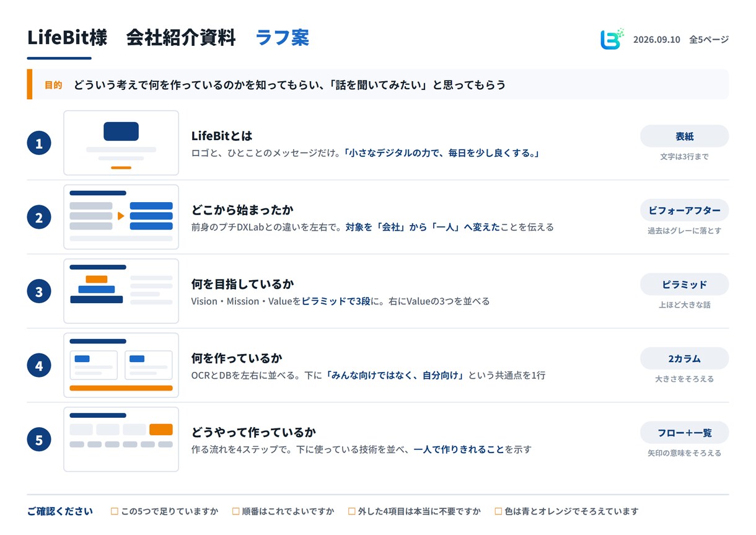Click number badge 4 for 何を作っているか
Viewport: 756px width, 535px height.
coord(39,366)
